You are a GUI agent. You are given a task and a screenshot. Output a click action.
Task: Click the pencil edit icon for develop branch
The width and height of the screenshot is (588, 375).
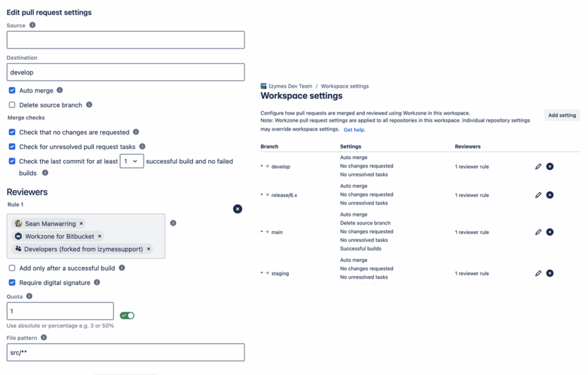[538, 167]
